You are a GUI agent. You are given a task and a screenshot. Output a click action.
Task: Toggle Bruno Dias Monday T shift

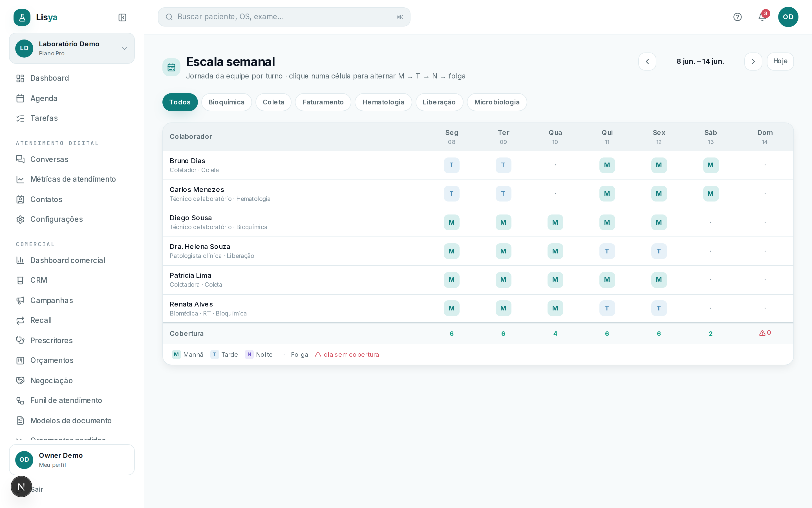point(451,165)
